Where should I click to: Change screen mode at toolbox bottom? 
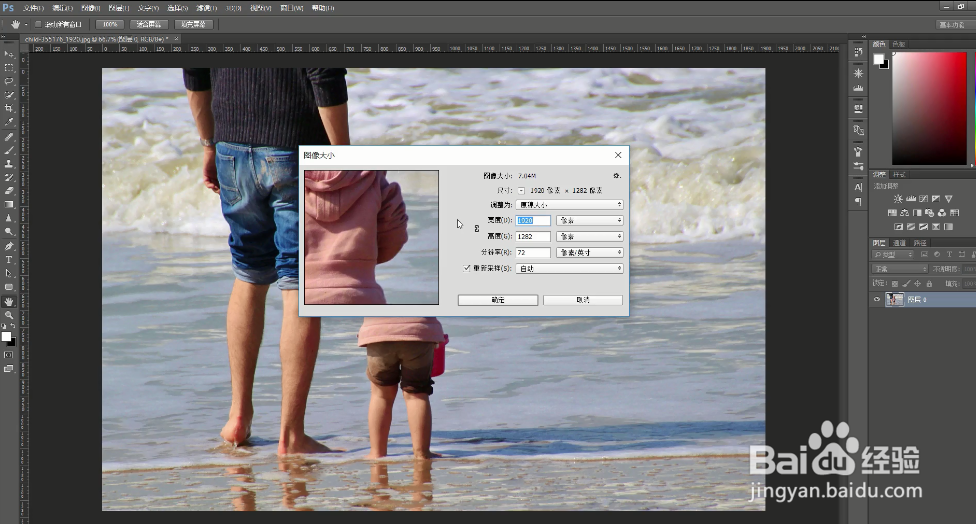(x=8, y=369)
